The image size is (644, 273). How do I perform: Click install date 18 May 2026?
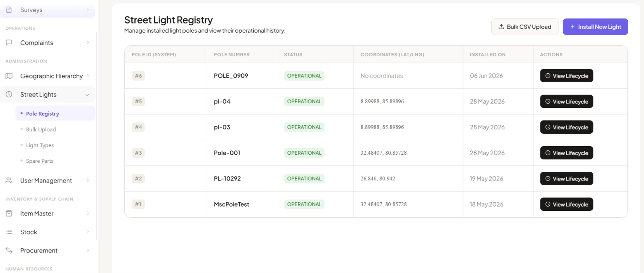487,204
